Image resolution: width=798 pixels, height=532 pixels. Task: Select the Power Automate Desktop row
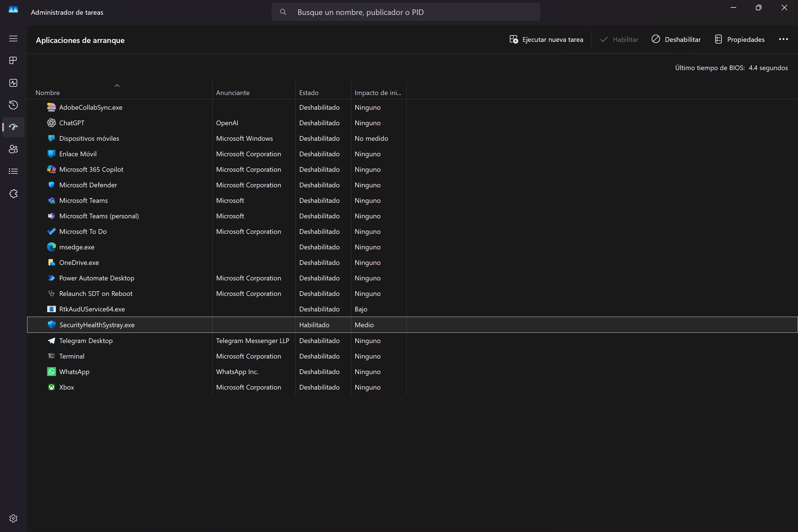(x=412, y=278)
